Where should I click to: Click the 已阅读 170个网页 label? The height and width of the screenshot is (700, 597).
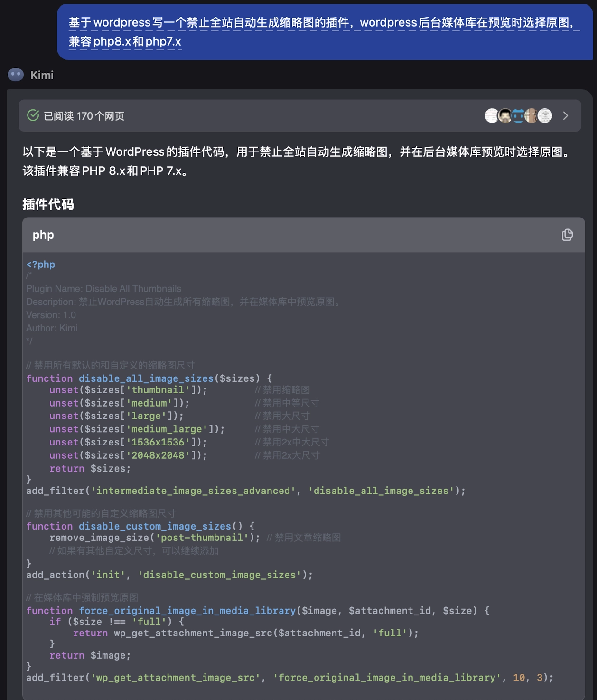(x=84, y=116)
